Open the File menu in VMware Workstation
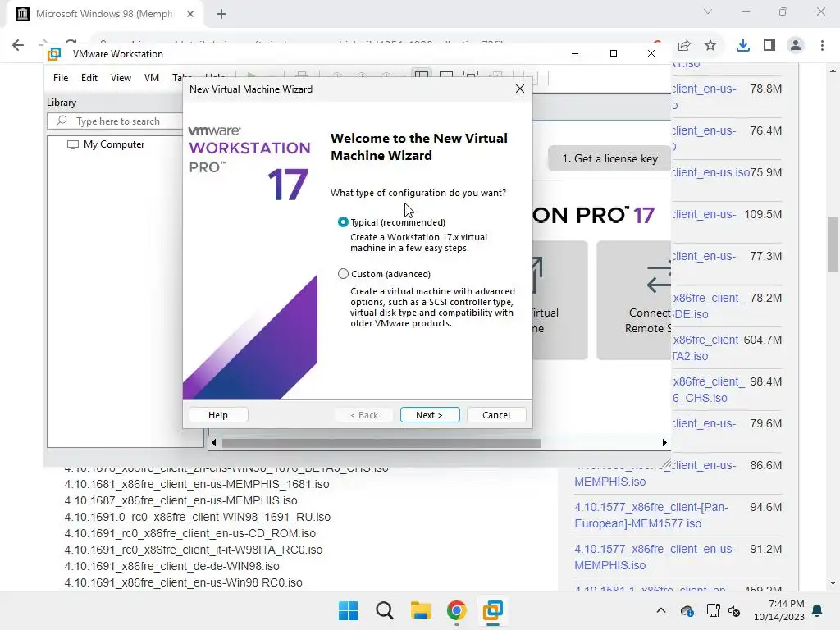The width and height of the screenshot is (840, 630). pos(61,78)
